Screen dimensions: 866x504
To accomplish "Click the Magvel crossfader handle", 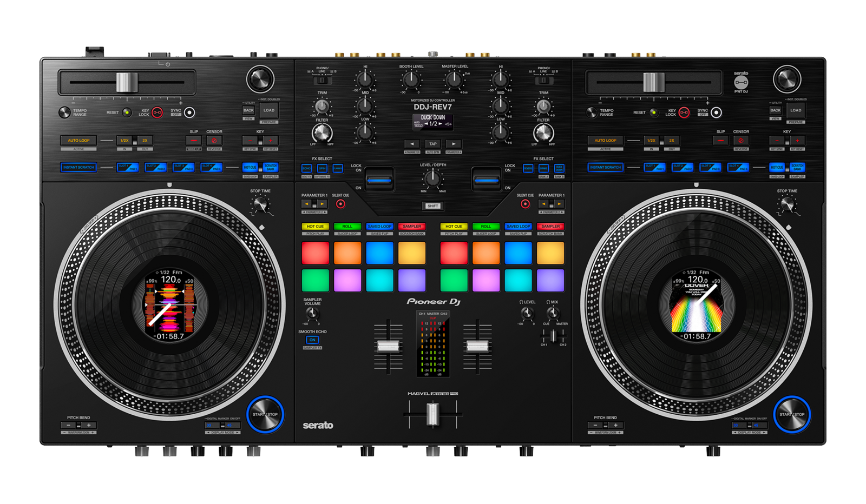I will pyautogui.click(x=432, y=415).
